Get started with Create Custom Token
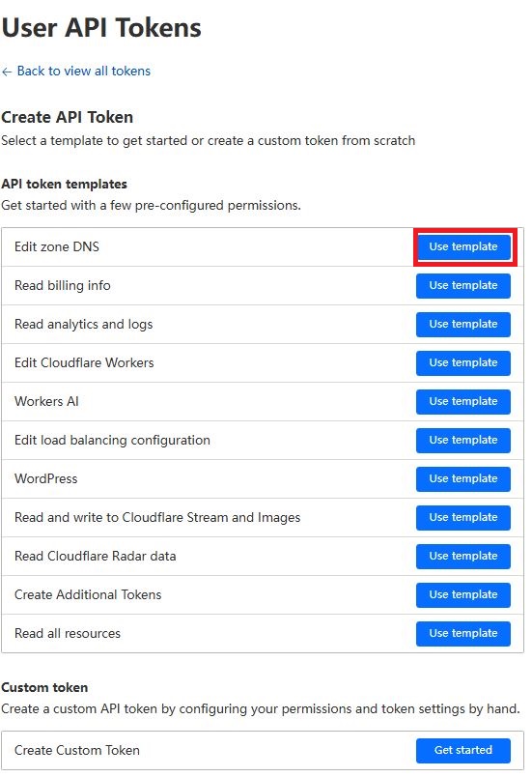The height and width of the screenshot is (777, 532). [462, 750]
